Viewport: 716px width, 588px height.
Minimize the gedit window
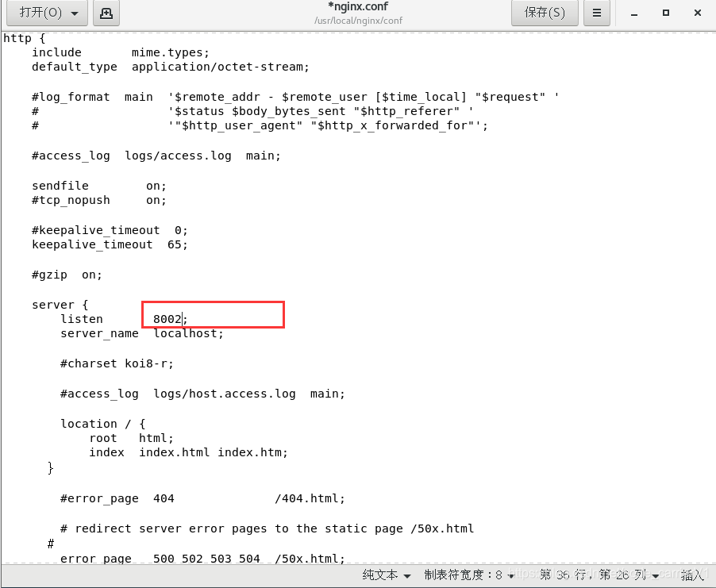(x=633, y=13)
